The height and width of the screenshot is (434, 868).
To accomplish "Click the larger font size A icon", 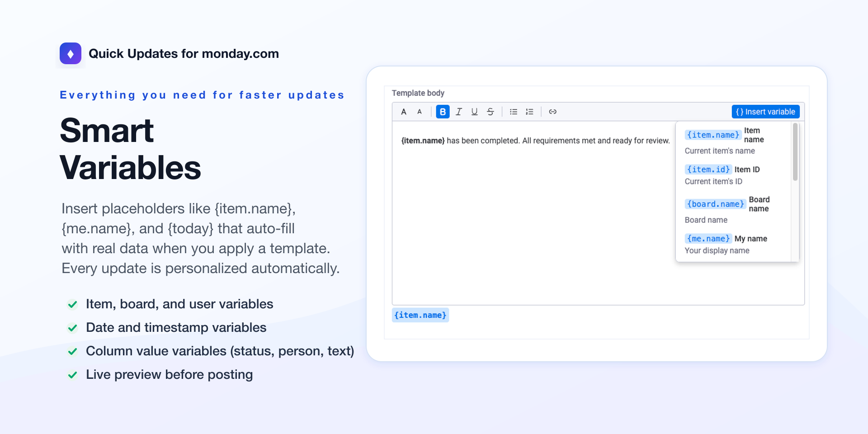I will 404,112.
